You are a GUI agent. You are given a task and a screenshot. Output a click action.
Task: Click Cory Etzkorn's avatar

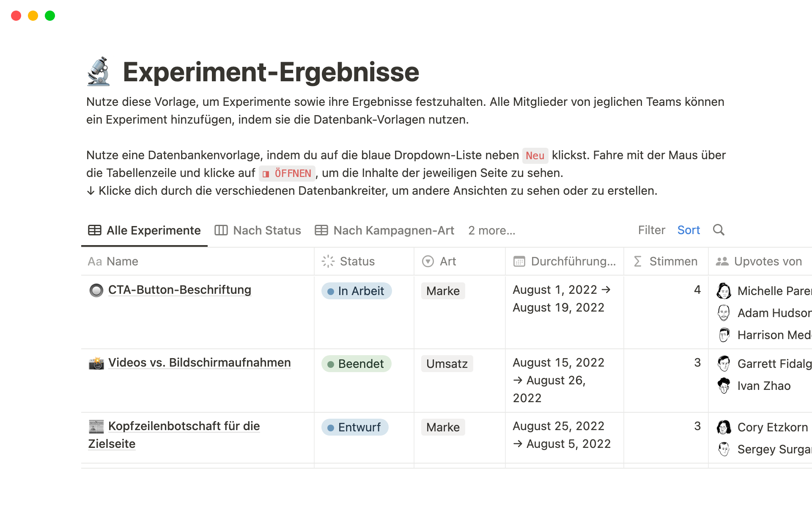[x=724, y=427]
